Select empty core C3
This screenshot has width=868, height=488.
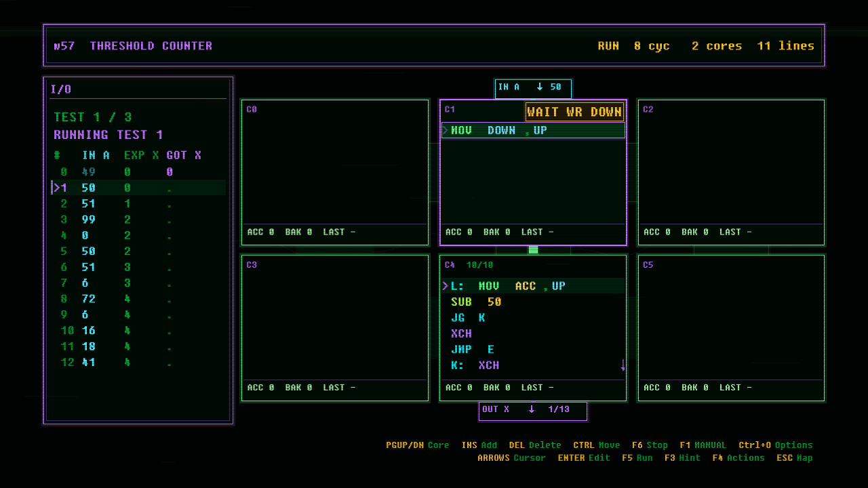pos(335,328)
